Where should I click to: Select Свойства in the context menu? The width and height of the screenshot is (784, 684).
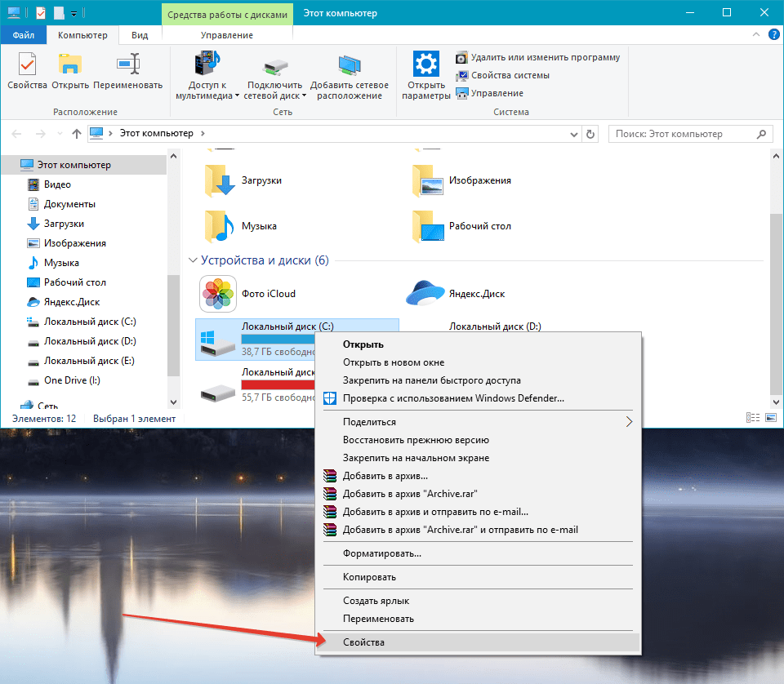pos(363,642)
